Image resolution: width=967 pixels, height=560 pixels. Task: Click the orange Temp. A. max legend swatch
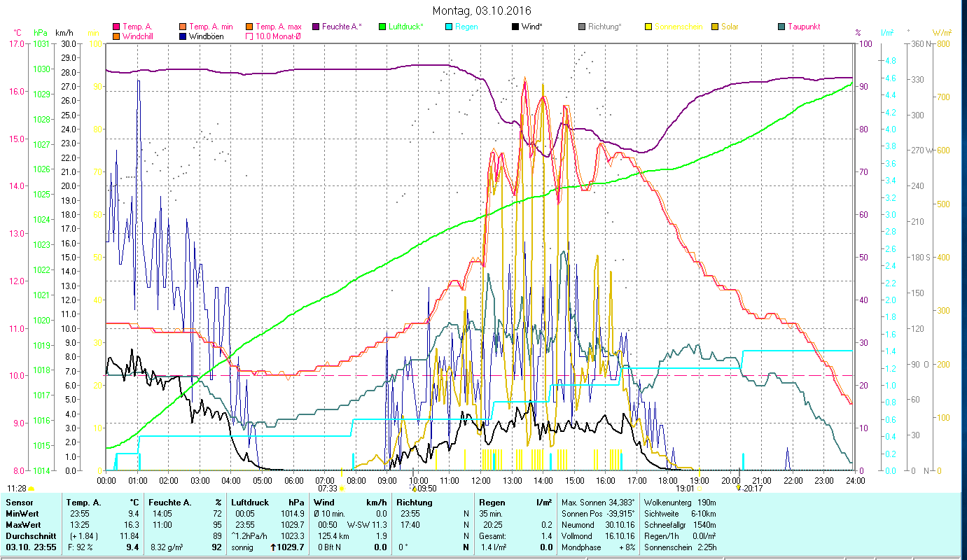(x=248, y=27)
